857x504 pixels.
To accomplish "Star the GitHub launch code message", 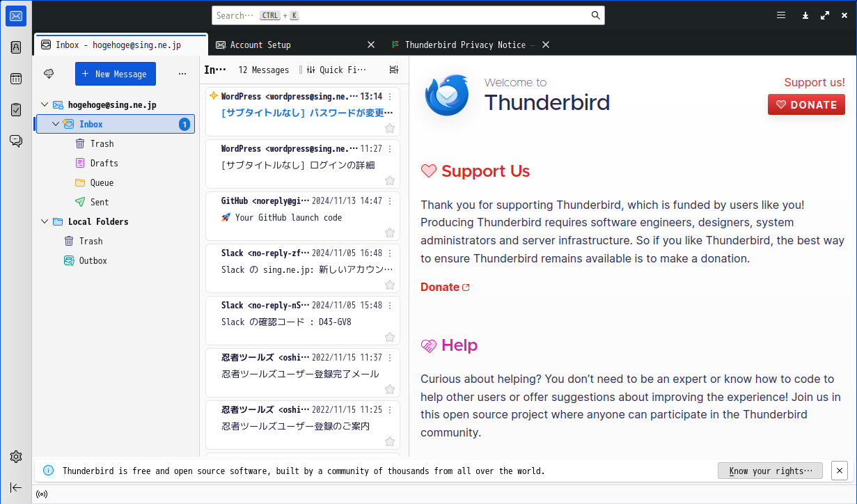I will (390, 233).
